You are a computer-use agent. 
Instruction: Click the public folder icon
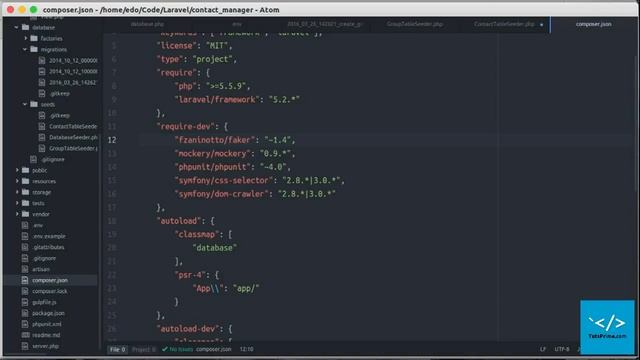(26, 170)
